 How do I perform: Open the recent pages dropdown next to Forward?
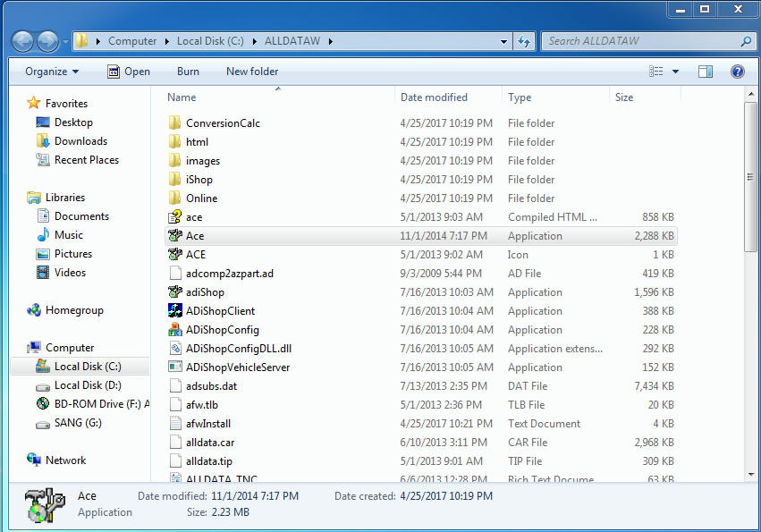click(x=65, y=42)
